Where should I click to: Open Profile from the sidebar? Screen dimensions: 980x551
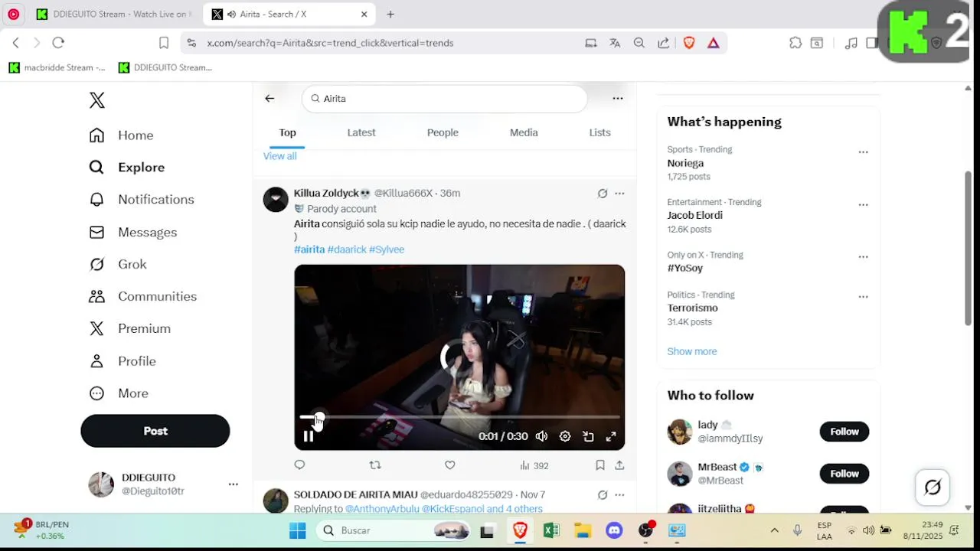click(122, 361)
